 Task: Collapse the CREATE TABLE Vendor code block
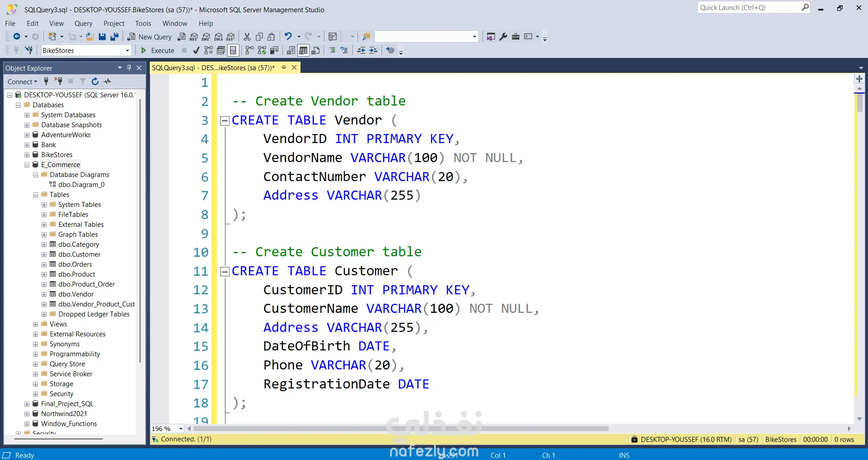point(224,120)
